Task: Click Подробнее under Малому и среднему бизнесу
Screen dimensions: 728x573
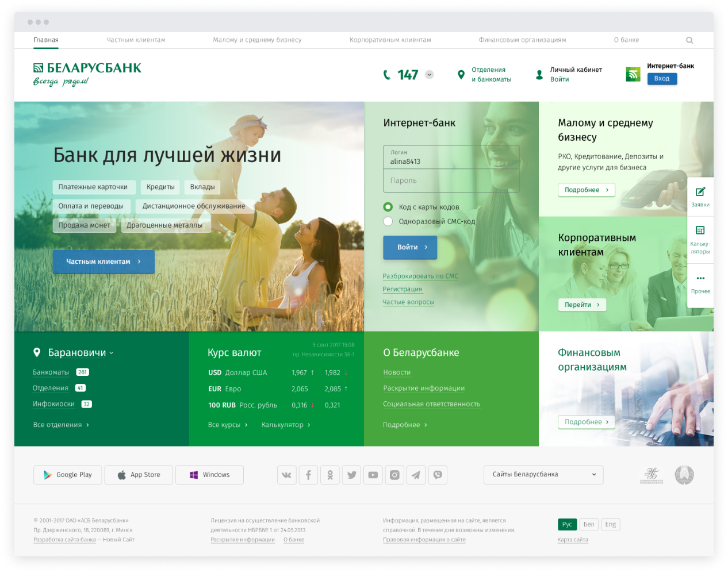Action: (587, 190)
